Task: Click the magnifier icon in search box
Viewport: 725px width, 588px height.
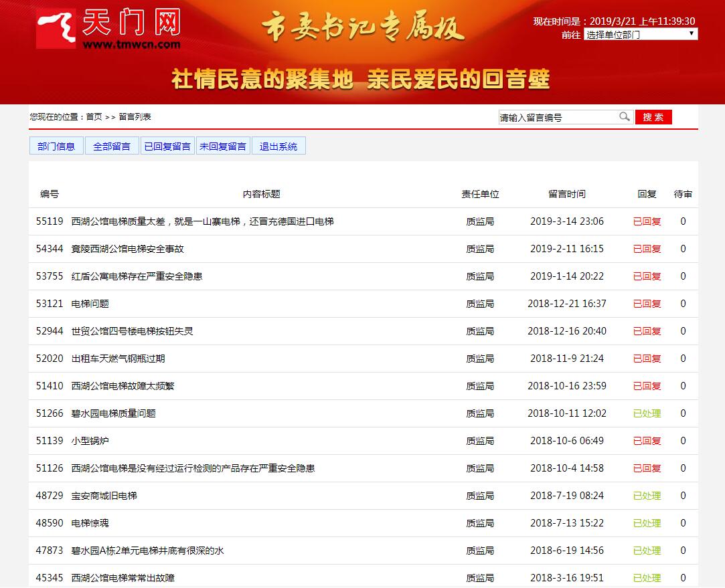Action: pos(624,117)
